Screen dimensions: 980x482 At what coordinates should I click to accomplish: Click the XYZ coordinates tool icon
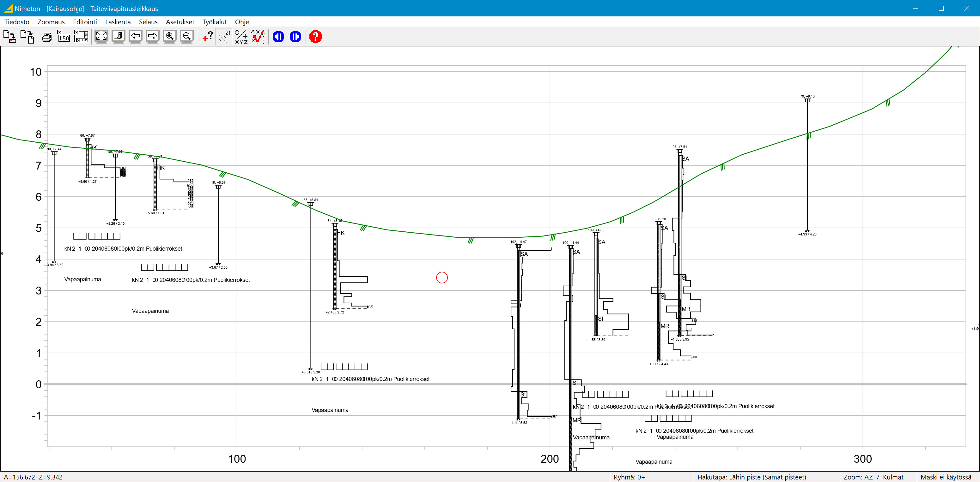coord(241,37)
